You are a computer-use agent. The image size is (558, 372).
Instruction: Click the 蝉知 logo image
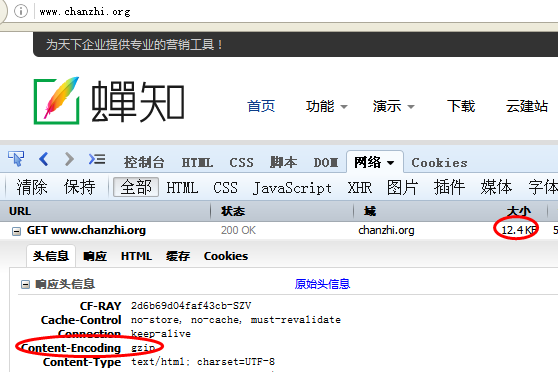[x=109, y=101]
